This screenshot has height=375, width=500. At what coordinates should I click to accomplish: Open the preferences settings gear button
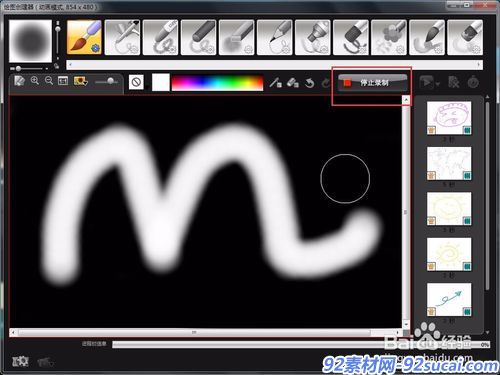pyautogui.click(x=20, y=361)
